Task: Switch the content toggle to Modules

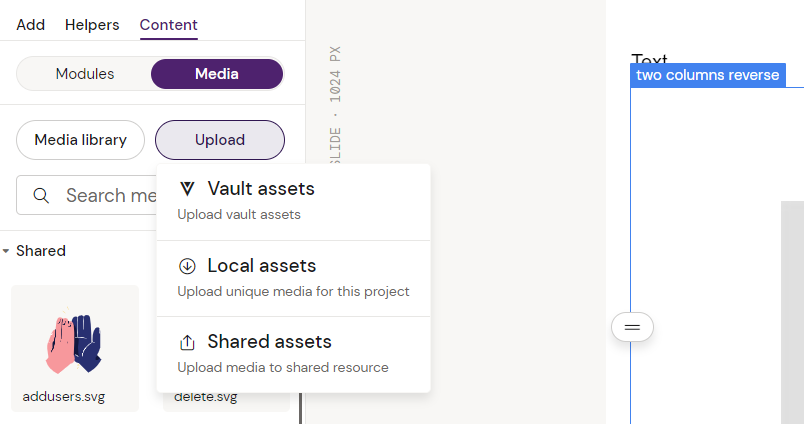Action: coord(85,74)
